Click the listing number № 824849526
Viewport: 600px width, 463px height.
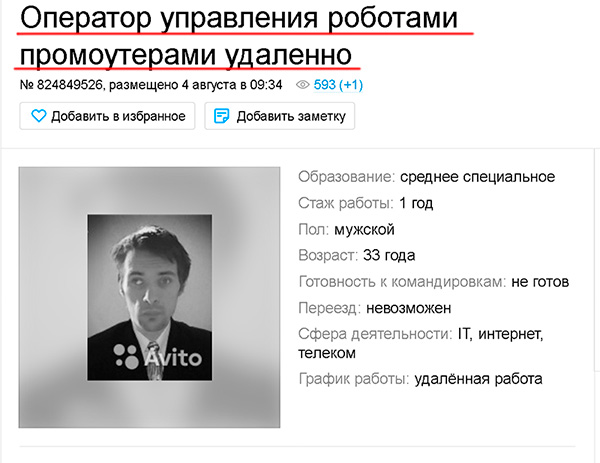pyautogui.click(x=61, y=85)
